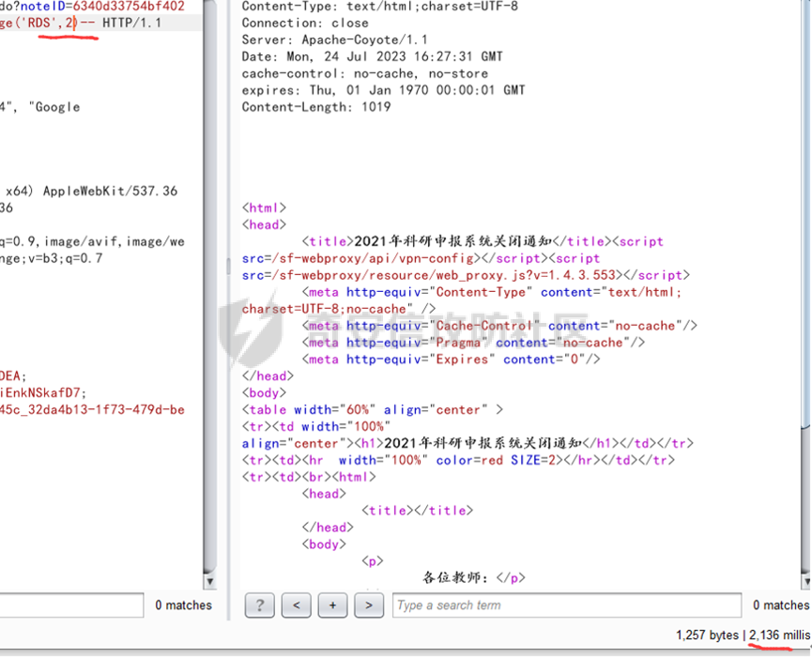Click the 'RDS',2 payload in request line
Viewport: 812px width, 659px height.
click(49, 23)
